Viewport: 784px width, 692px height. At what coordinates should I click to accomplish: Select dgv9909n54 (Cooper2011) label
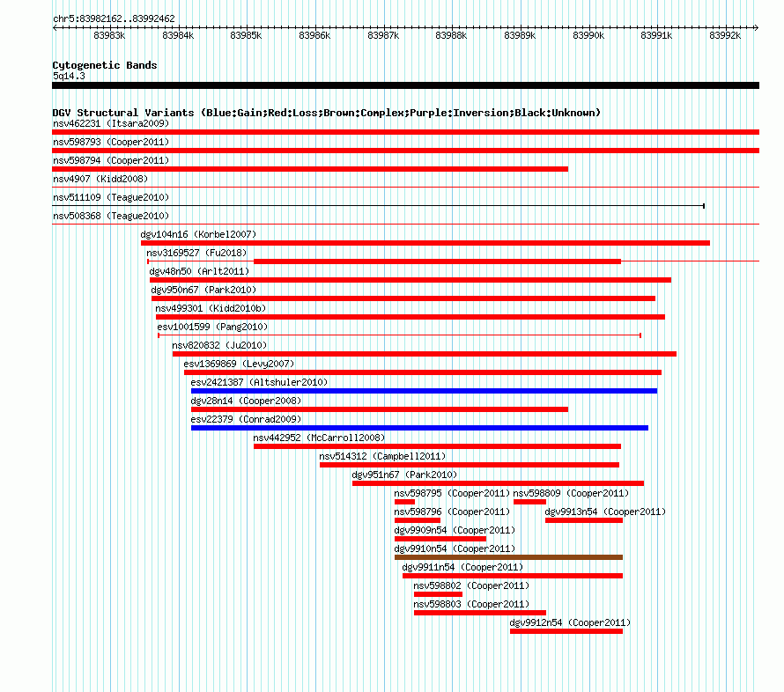pos(455,530)
